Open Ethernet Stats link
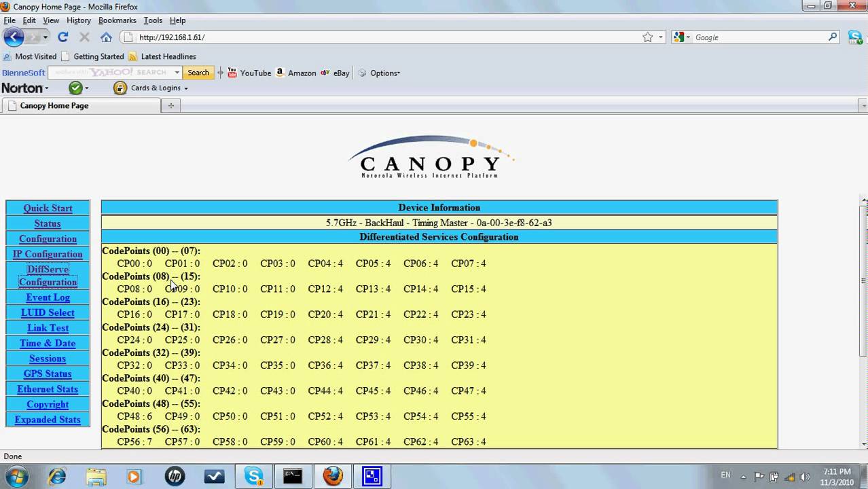 (x=48, y=389)
